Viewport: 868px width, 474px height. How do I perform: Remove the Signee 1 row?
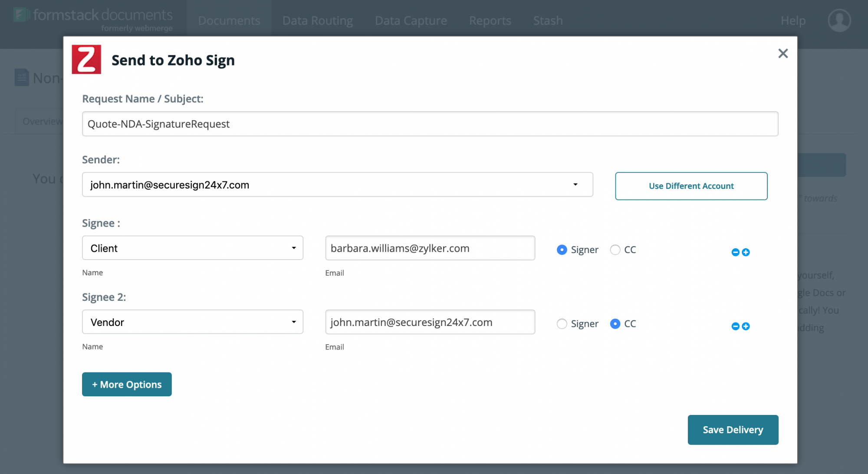click(x=735, y=252)
